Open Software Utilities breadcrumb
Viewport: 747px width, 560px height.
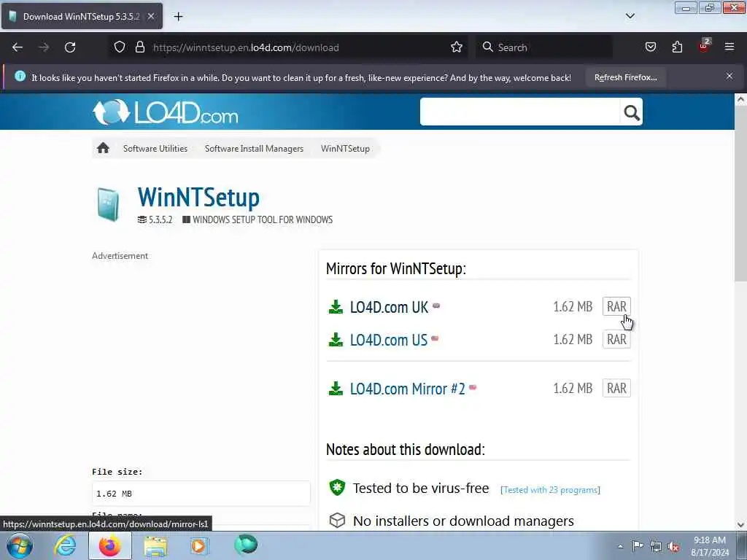[155, 149]
